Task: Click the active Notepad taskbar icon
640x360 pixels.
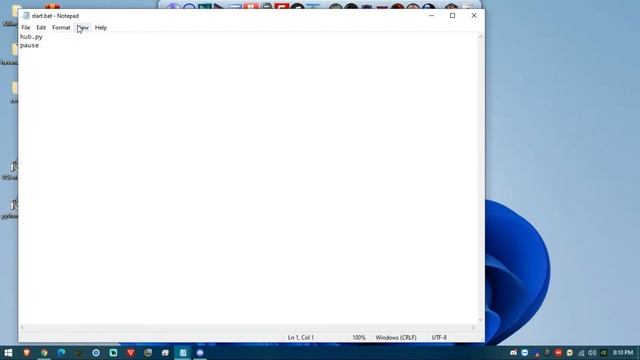Action: tap(183, 353)
